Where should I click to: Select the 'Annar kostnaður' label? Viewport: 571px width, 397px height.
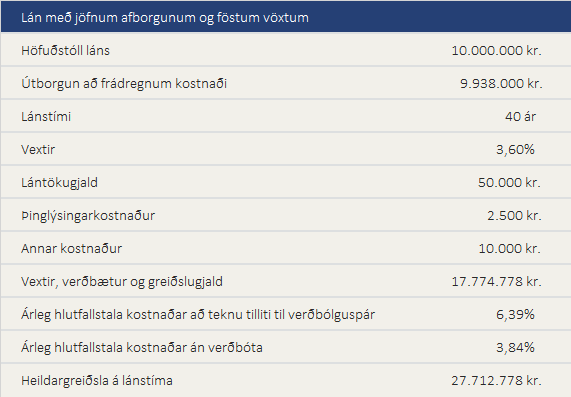[71, 248]
